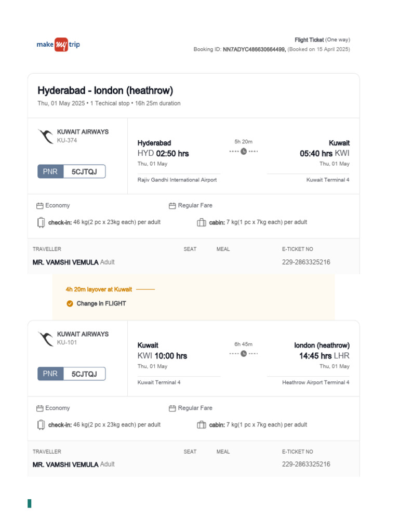Click the first e-ticket number 229-2863325216

pyautogui.click(x=306, y=262)
